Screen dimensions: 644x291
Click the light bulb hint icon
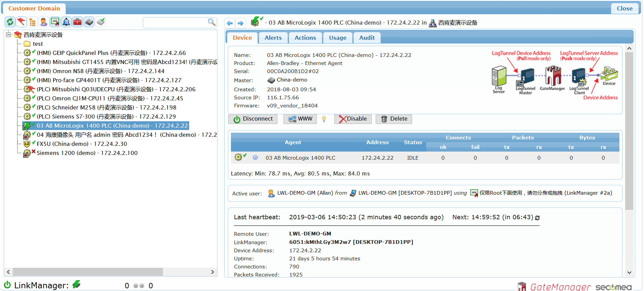pyautogui.click(x=324, y=119)
